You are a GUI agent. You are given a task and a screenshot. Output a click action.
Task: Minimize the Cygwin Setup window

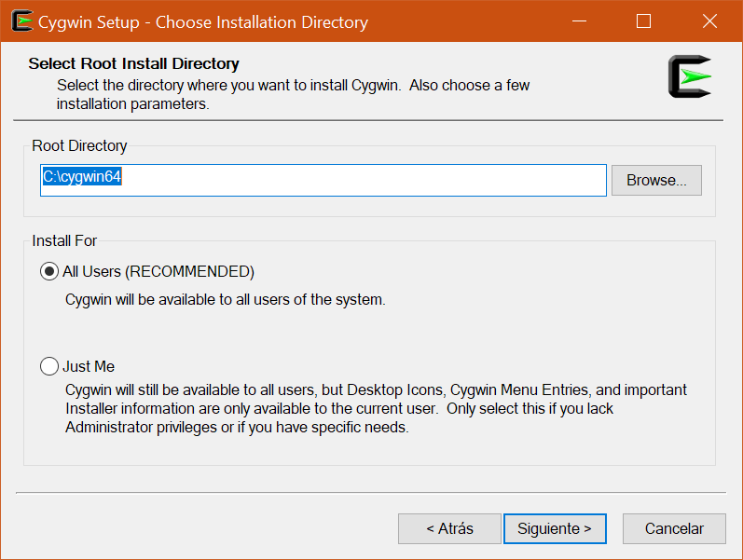[579, 20]
